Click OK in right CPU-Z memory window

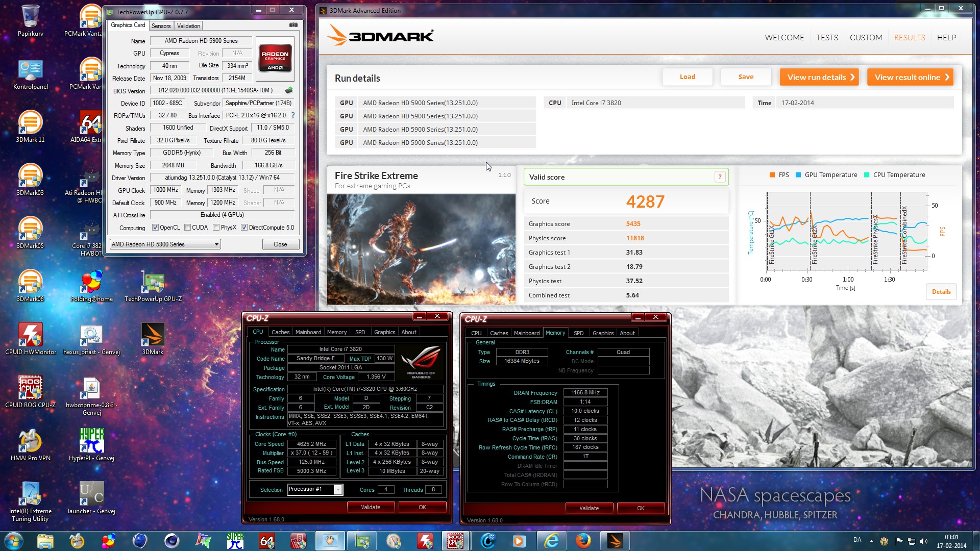pos(641,508)
